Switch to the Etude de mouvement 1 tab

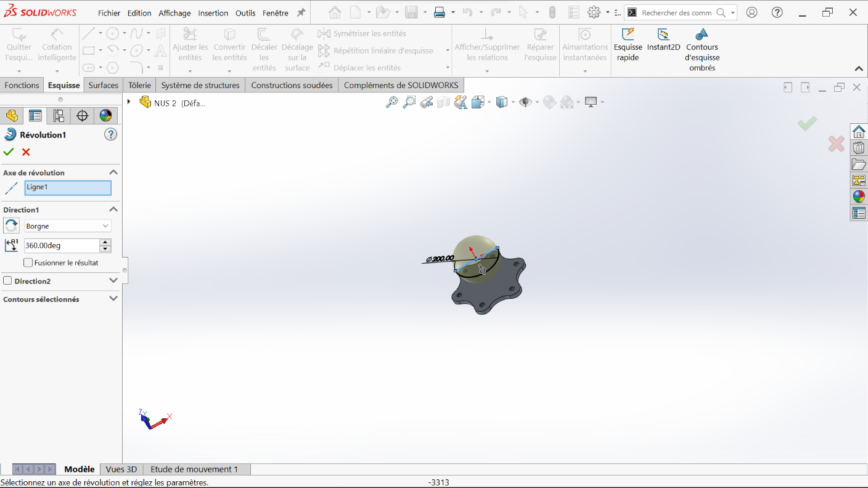(x=194, y=469)
